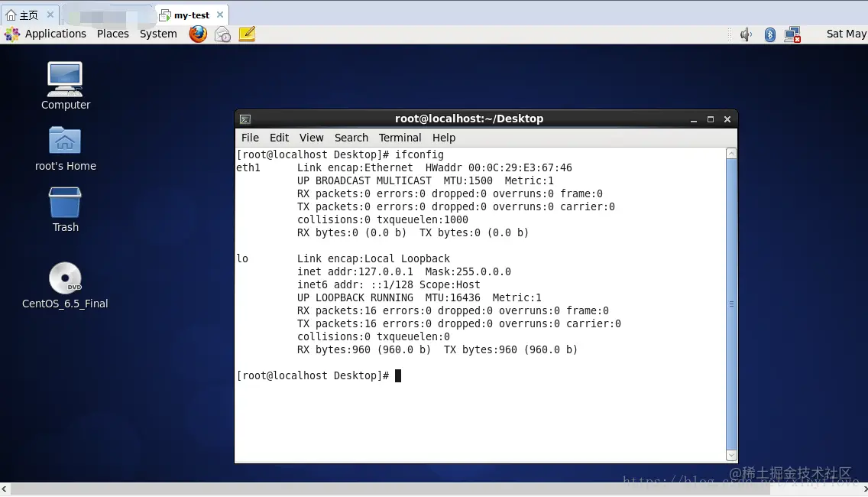Click the ifconfig command text
The image size is (868, 497).
click(419, 154)
